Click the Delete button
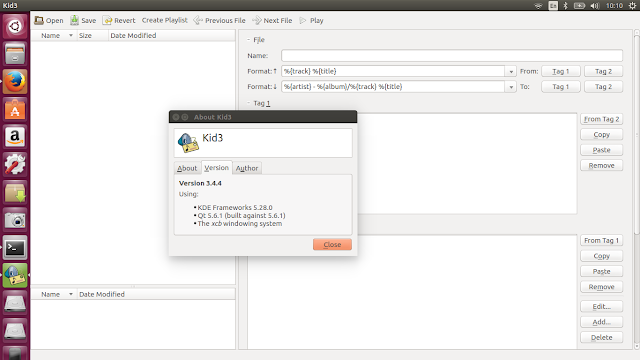Image resolution: width=640 pixels, height=360 pixels. tap(602, 338)
